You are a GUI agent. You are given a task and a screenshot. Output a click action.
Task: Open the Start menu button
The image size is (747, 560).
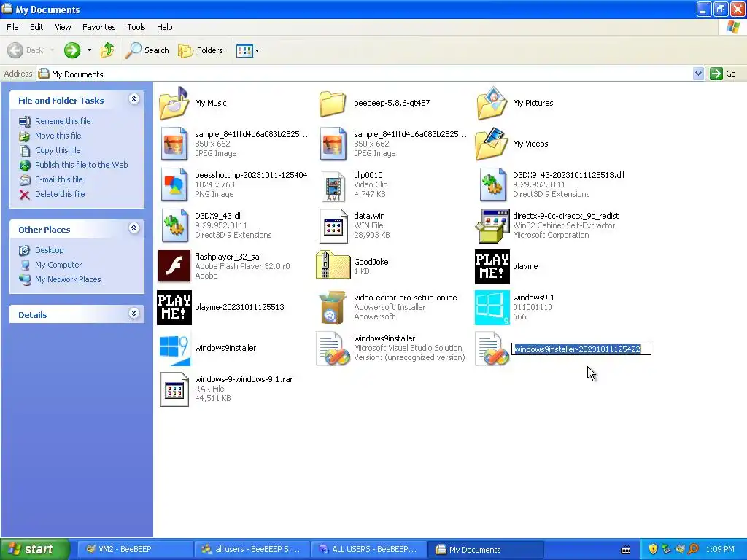click(35, 549)
